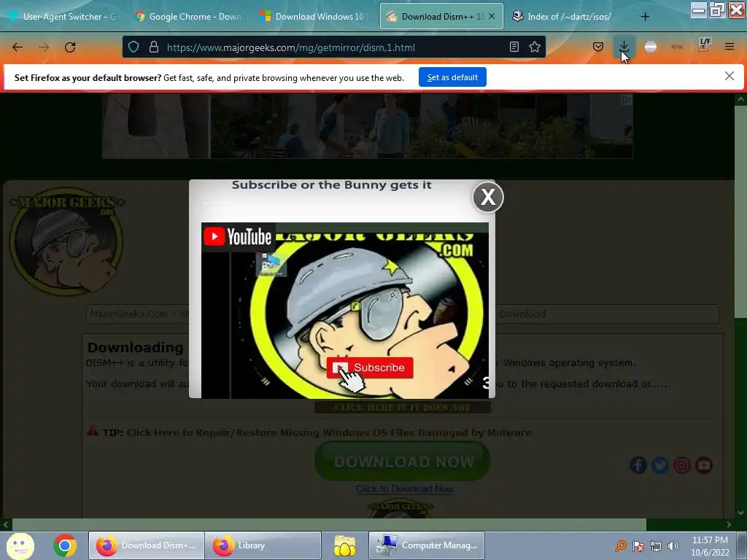Click the Click to Download Now link

(404, 489)
